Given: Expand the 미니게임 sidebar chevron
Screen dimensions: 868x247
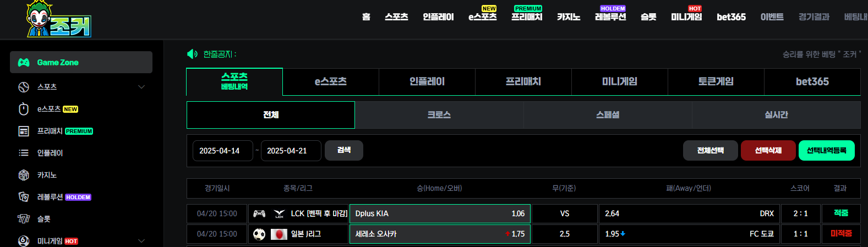Looking at the screenshot, I should pyautogui.click(x=141, y=241).
